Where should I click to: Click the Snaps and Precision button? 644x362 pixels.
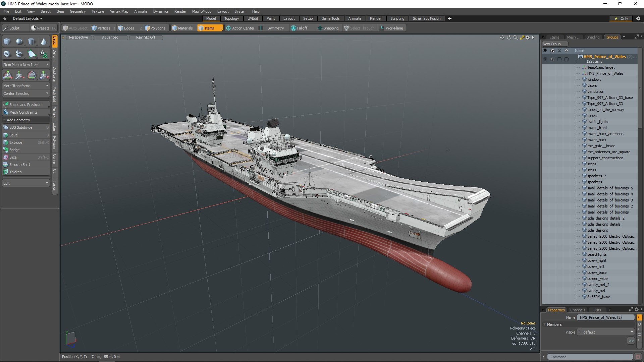26,105
